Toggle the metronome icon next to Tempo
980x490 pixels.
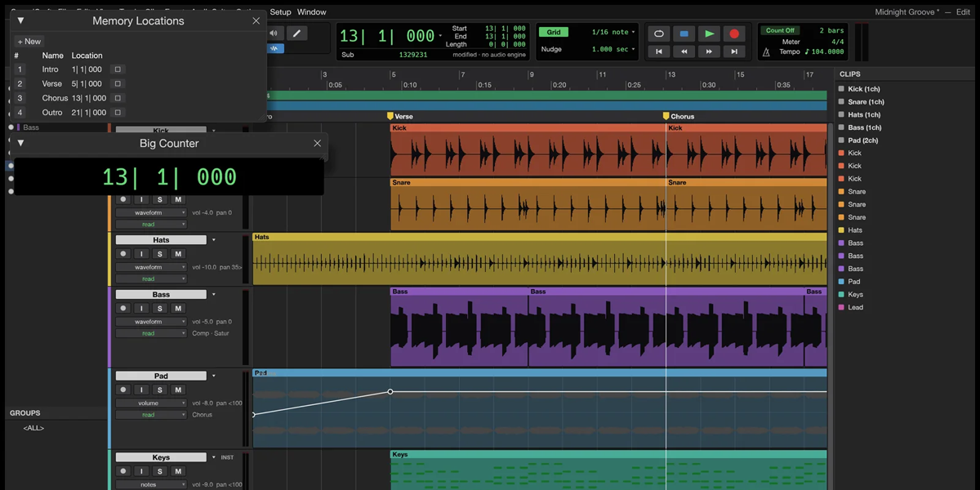pos(766,51)
